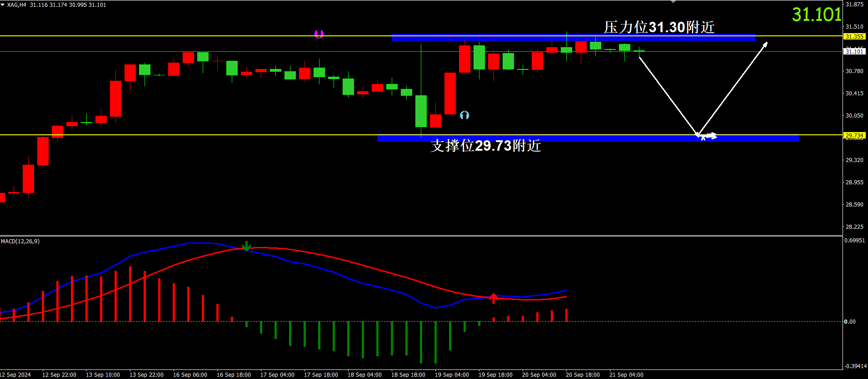868x379 pixels.
Task: Click the 18 Sep 18:00 time label
Action: pos(408,374)
